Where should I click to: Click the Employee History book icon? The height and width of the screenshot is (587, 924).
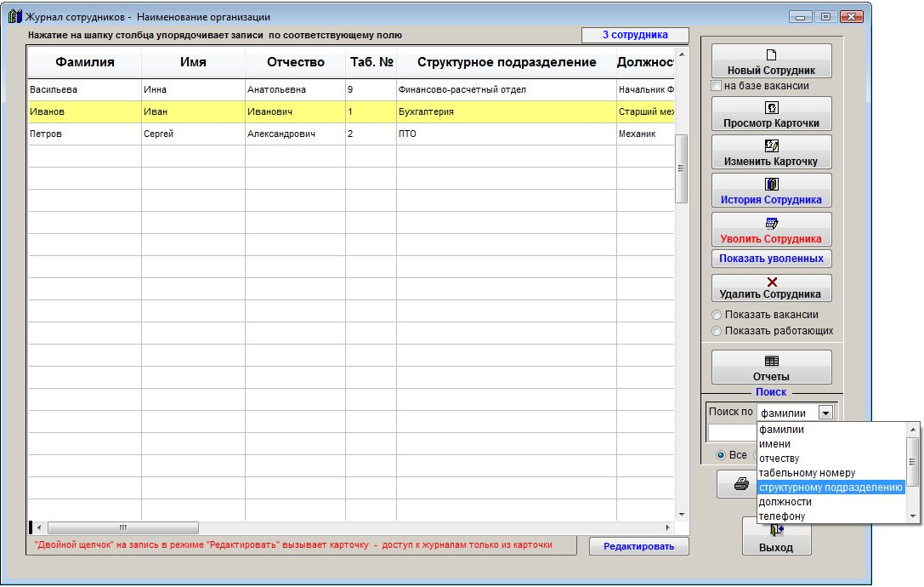pos(771,185)
